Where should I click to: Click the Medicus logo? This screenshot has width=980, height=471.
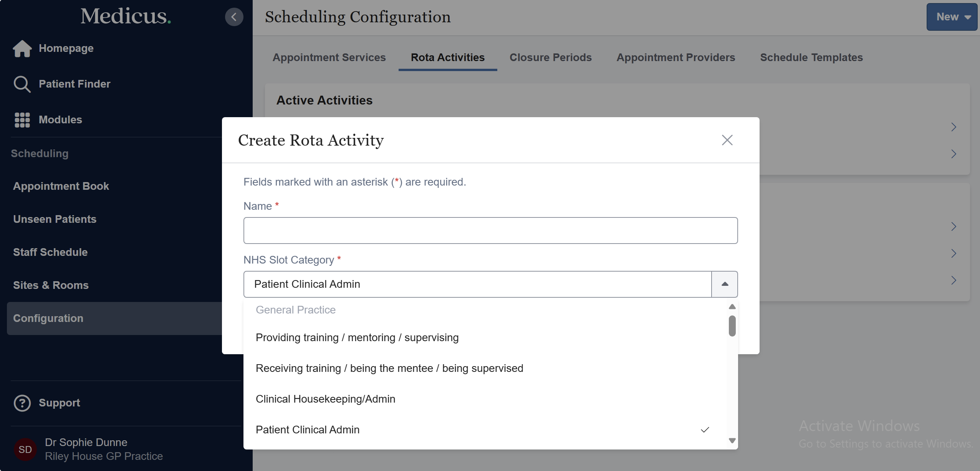click(x=126, y=17)
